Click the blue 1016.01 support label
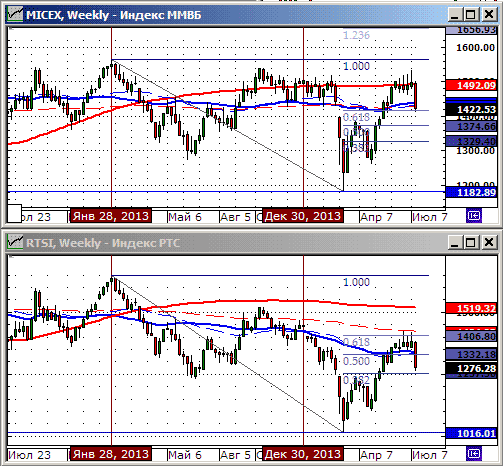Image resolution: width=503 pixels, height=466 pixels. coord(471,433)
